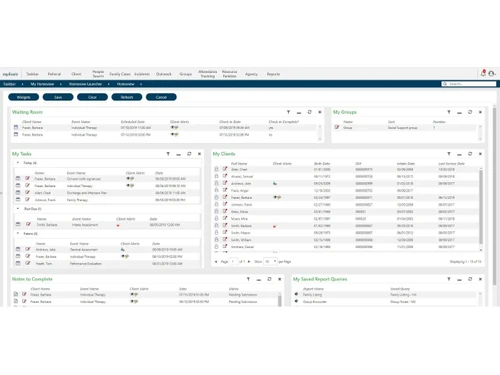This screenshot has width=500, height=375.
Task: Filter the My Tasks widget
Action: click(168, 154)
